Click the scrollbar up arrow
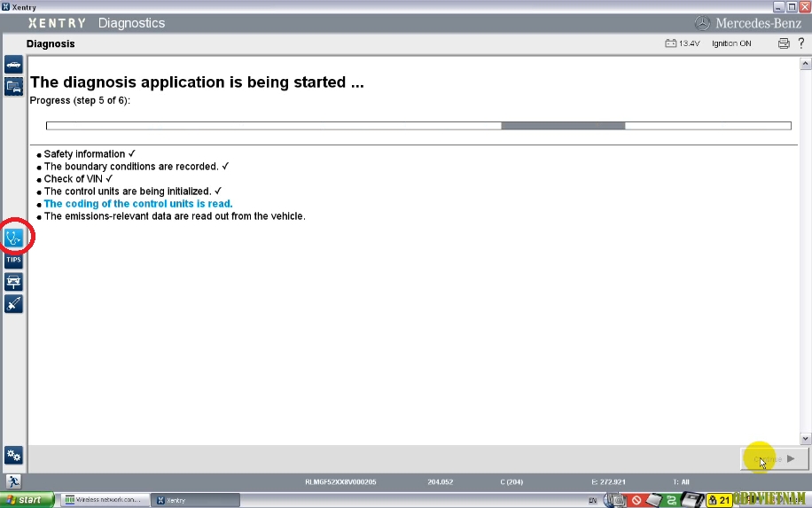Image resolution: width=812 pixels, height=508 pixels. (x=805, y=64)
